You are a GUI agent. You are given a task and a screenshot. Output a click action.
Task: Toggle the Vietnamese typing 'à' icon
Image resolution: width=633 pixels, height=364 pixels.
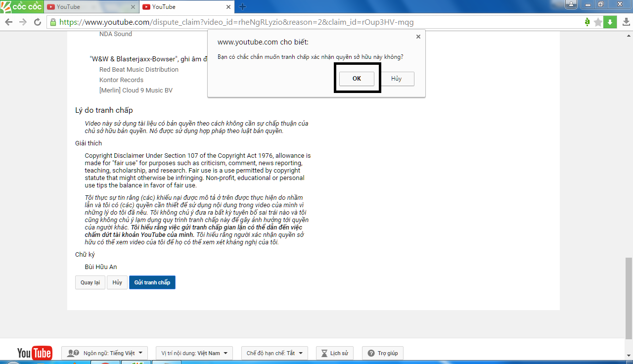click(x=587, y=22)
